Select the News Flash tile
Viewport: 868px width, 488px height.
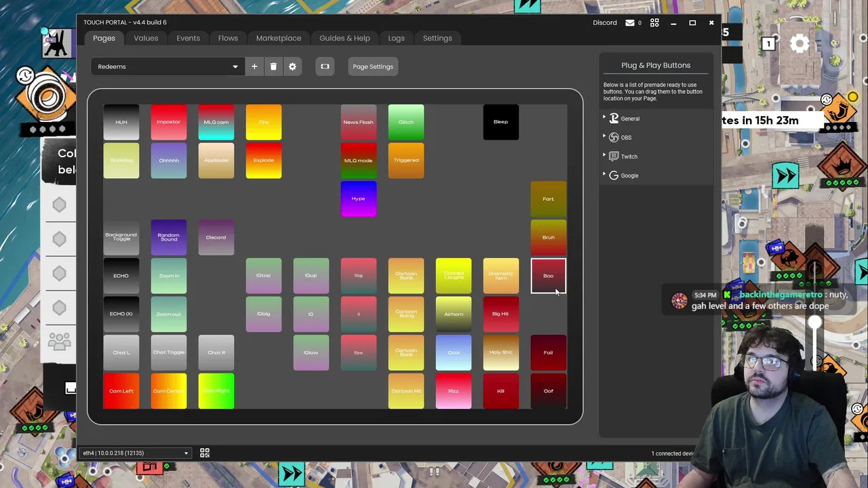click(x=359, y=122)
